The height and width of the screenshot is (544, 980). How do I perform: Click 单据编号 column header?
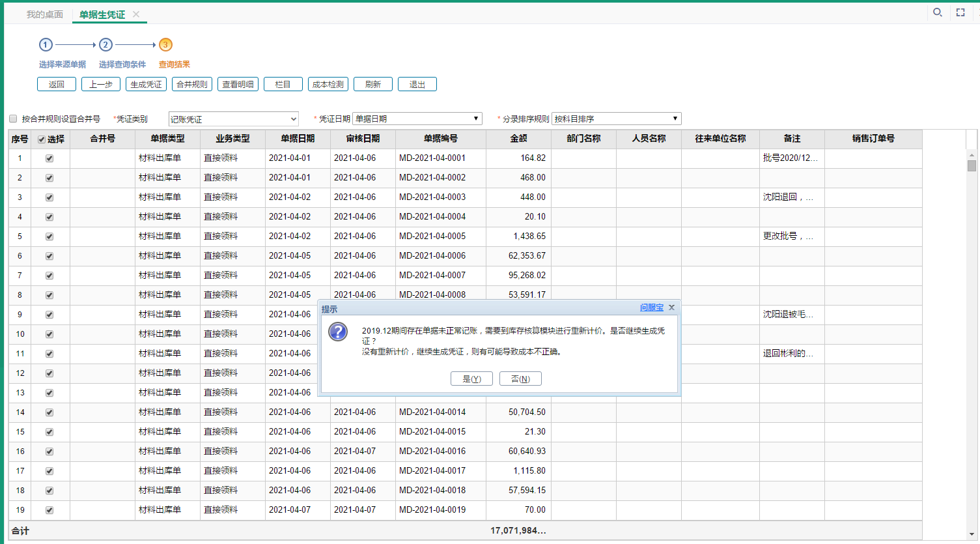tap(441, 139)
